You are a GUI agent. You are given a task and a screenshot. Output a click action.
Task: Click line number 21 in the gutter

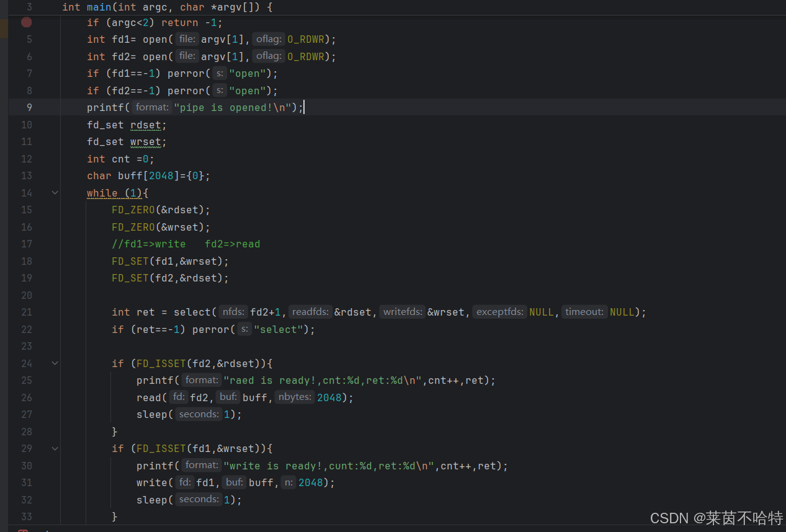pos(27,312)
